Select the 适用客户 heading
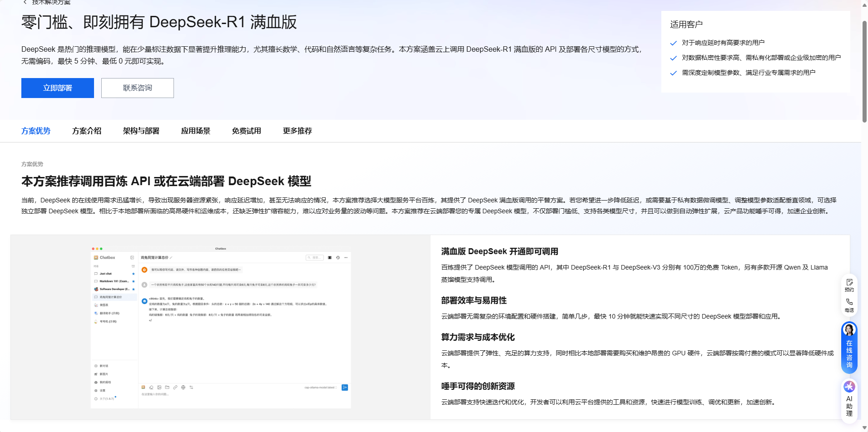868x432 pixels. tap(686, 25)
